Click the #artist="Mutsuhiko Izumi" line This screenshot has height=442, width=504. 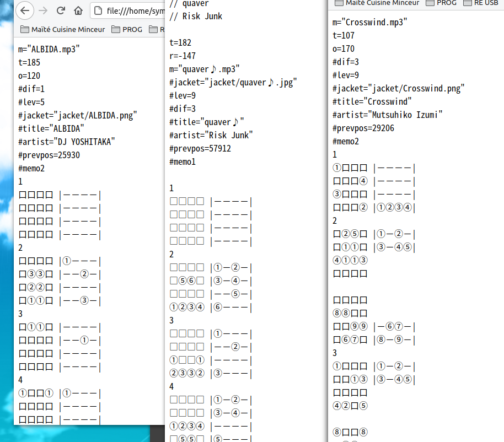coord(388,115)
